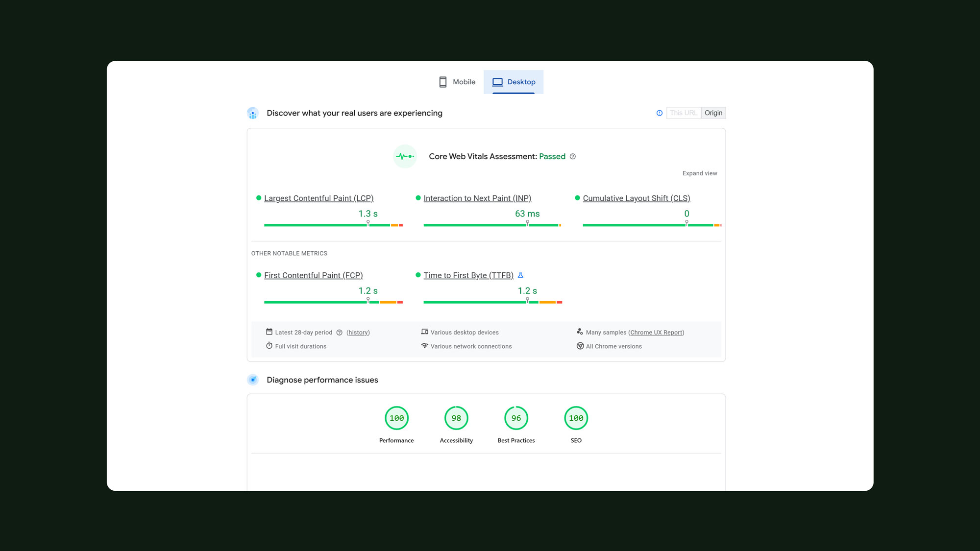This screenshot has height=551, width=980.
Task: Click the calendar icon for 28-day period
Action: 269,332
